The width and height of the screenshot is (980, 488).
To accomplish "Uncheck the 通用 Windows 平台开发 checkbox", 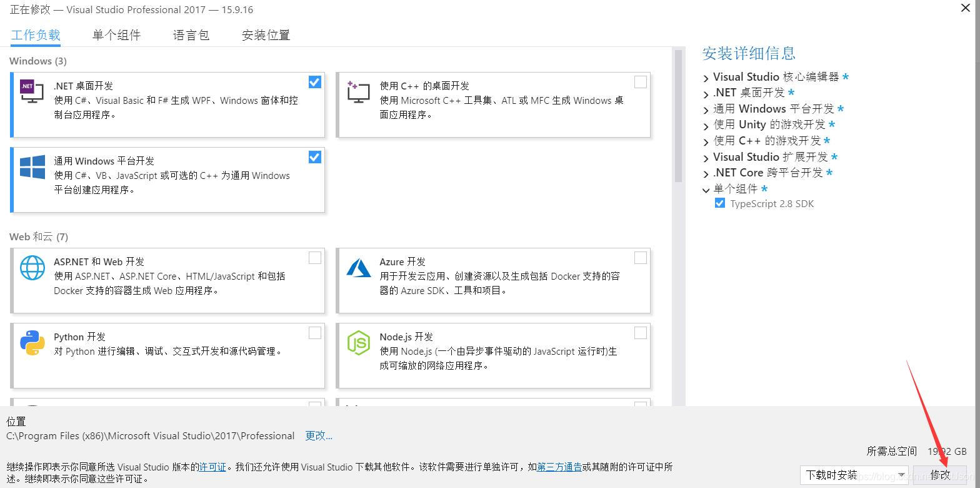I will click(x=315, y=157).
